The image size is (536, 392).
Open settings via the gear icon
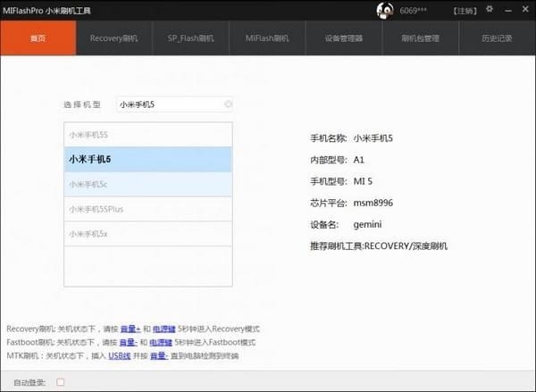pos(488,10)
